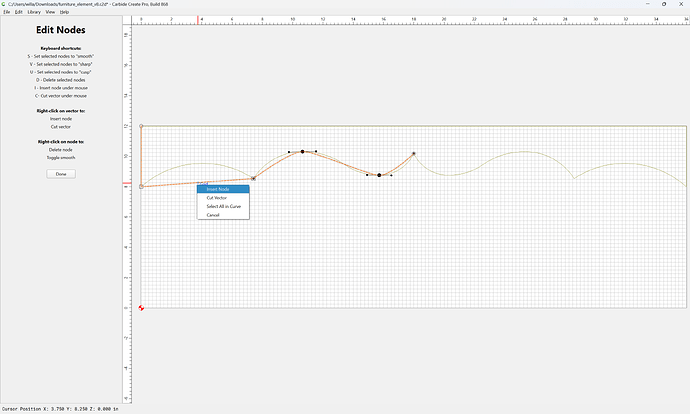Choose Cut Vector in context menu
Image resolution: width=690 pixels, height=414 pixels.
[223, 198]
